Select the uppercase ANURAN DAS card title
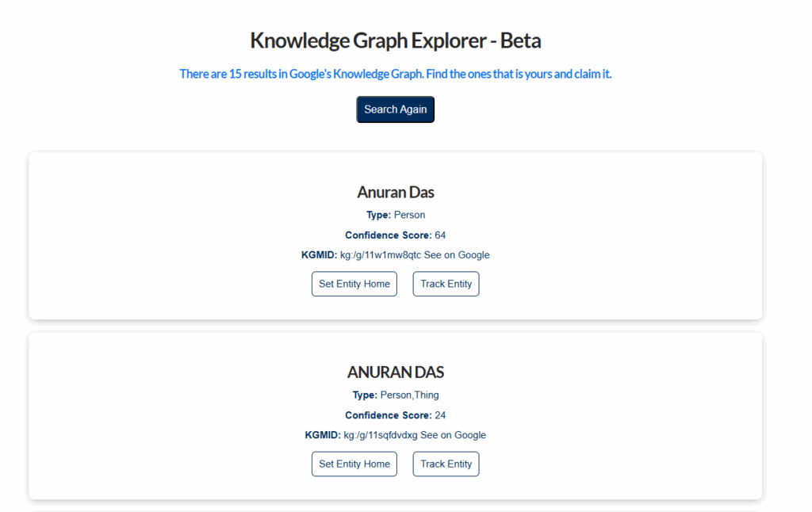This screenshot has width=812, height=512. pyautogui.click(x=395, y=372)
